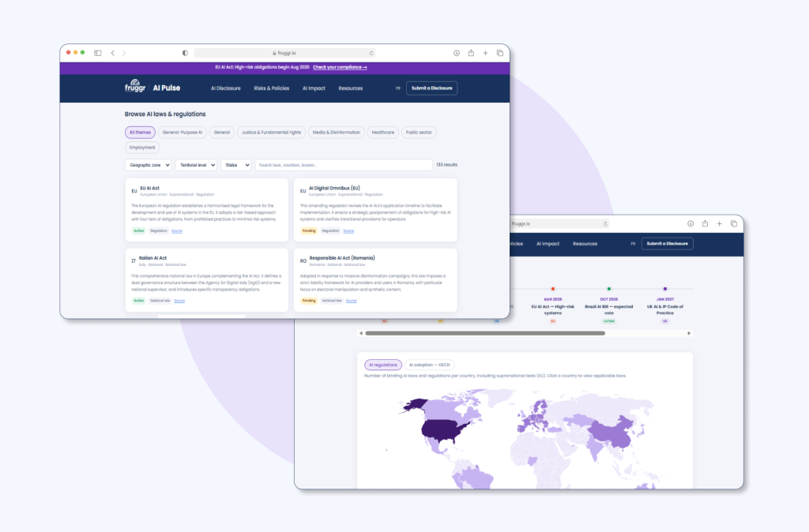Reload page in back browser window

coord(605,223)
